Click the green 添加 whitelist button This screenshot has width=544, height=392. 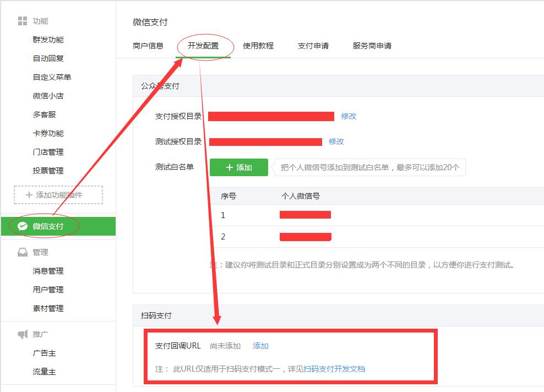coord(239,167)
